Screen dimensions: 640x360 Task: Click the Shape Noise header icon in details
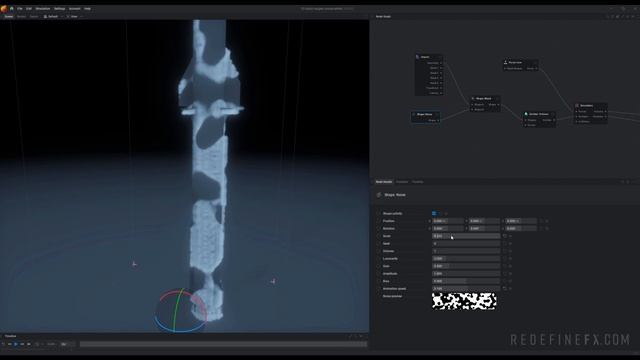click(379, 195)
